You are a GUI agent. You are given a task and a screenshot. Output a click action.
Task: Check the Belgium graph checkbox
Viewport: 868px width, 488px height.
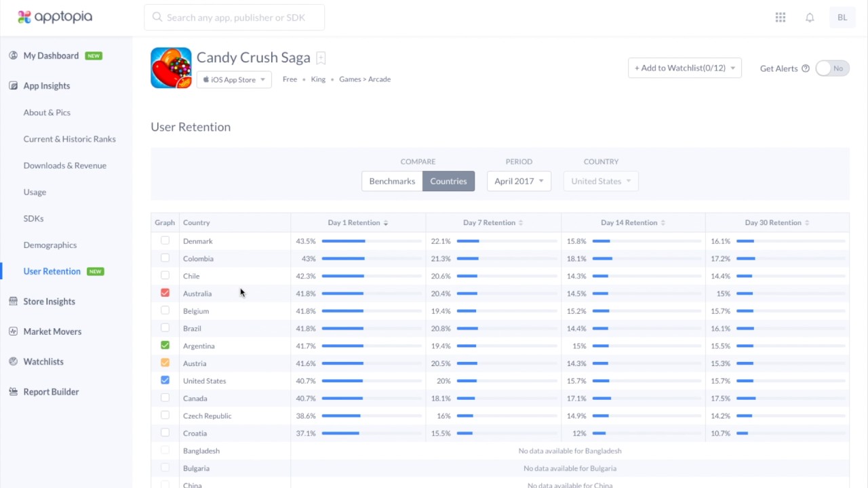click(165, 310)
